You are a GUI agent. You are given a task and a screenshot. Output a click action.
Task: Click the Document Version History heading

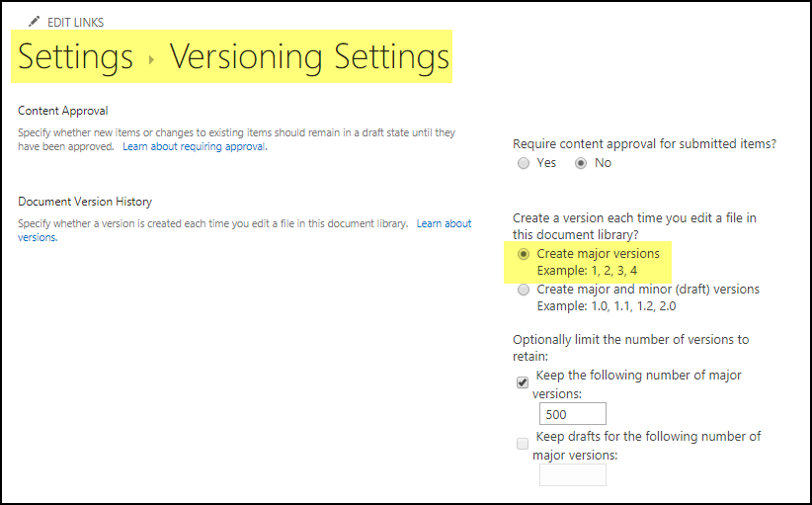coord(85,202)
